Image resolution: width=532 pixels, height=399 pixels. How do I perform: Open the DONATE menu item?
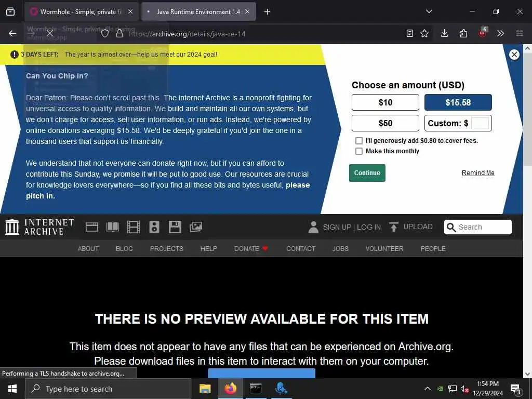(x=251, y=249)
